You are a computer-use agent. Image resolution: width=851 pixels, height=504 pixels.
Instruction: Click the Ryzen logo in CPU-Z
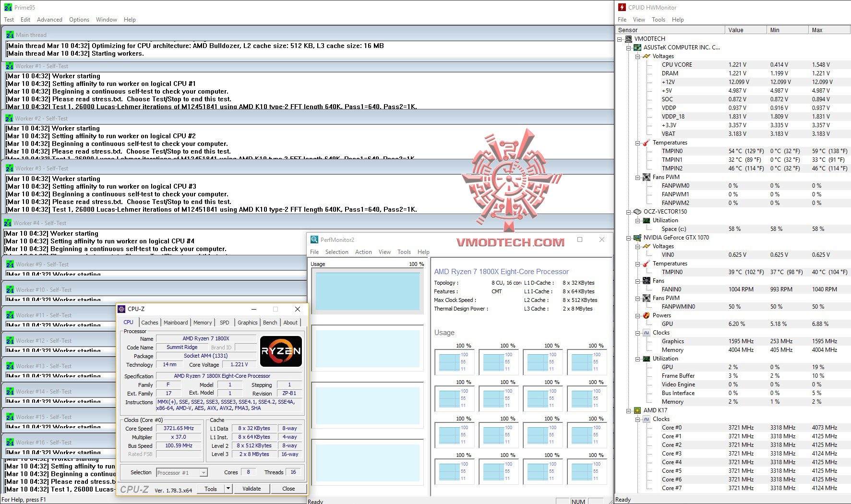[281, 351]
